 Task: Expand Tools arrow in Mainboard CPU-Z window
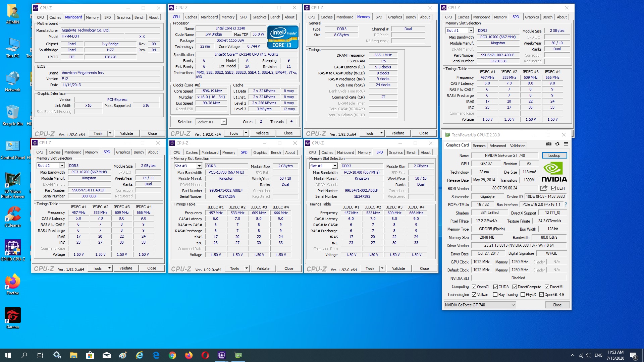[x=110, y=133]
